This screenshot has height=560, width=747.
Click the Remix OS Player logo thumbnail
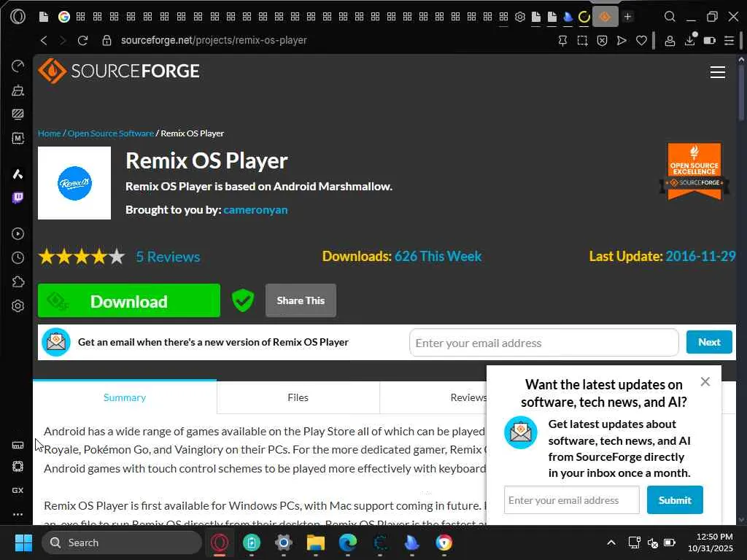coord(74,183)
